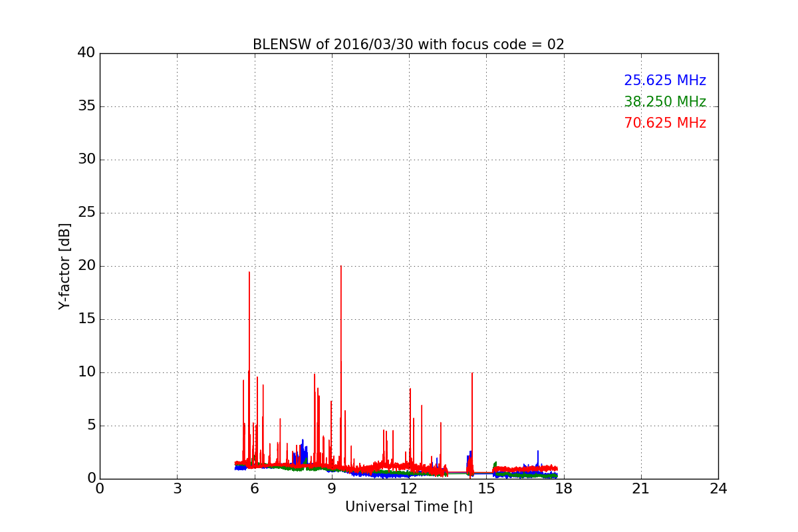Click x-axis tick label 24
798x532 pixels.
[x=718, y=489]
